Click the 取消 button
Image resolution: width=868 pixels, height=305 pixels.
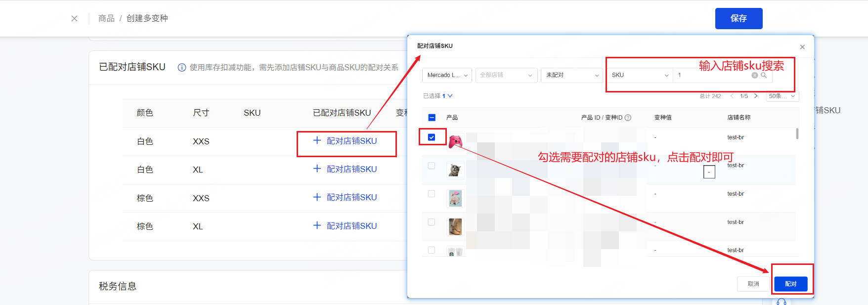pos(753,284)
